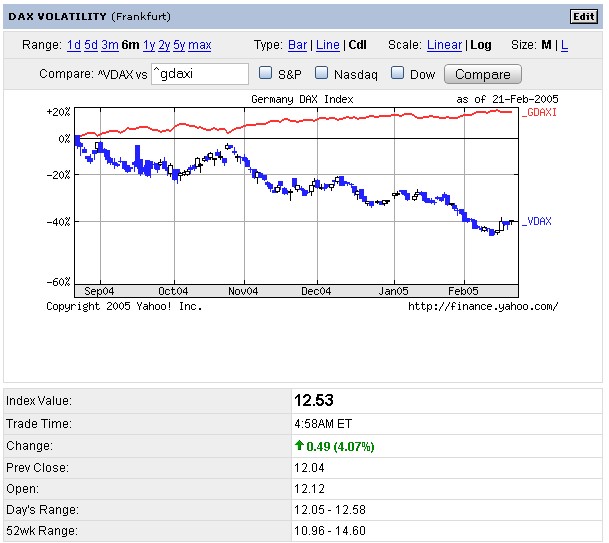
Task: Click the Jan05 axis label
Action: point(393,291)
